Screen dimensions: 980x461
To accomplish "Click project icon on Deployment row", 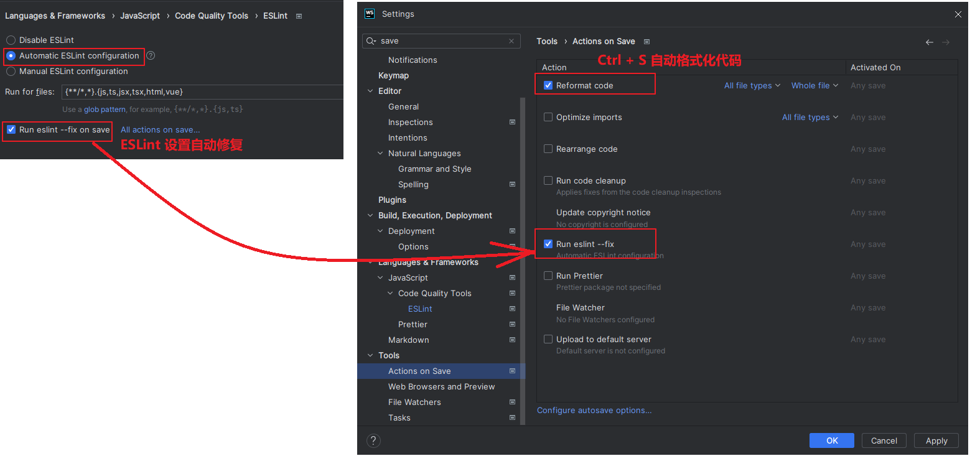I will (x=513, y=231).
